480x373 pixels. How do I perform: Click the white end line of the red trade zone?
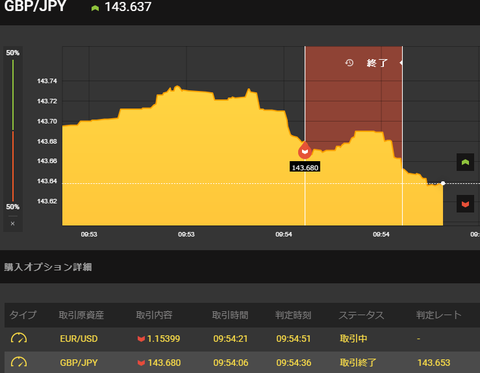click(402, 136)
